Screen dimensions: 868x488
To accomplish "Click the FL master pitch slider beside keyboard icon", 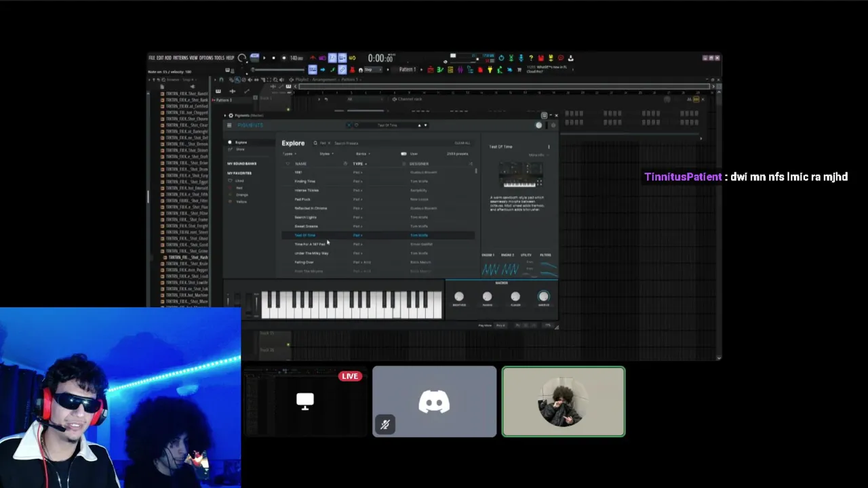I will tap(279, 69).
